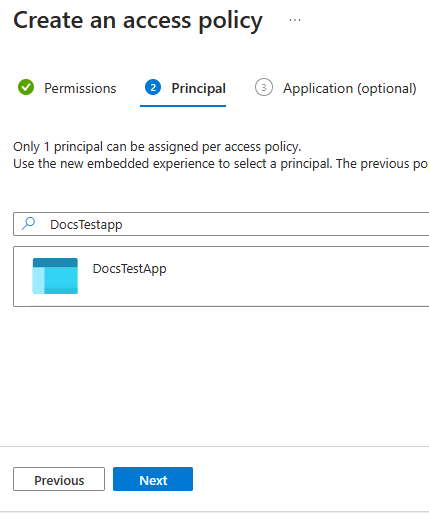Open the ellipsis more options menu
Screen dimensions: 429x513
tap(295, 20)
